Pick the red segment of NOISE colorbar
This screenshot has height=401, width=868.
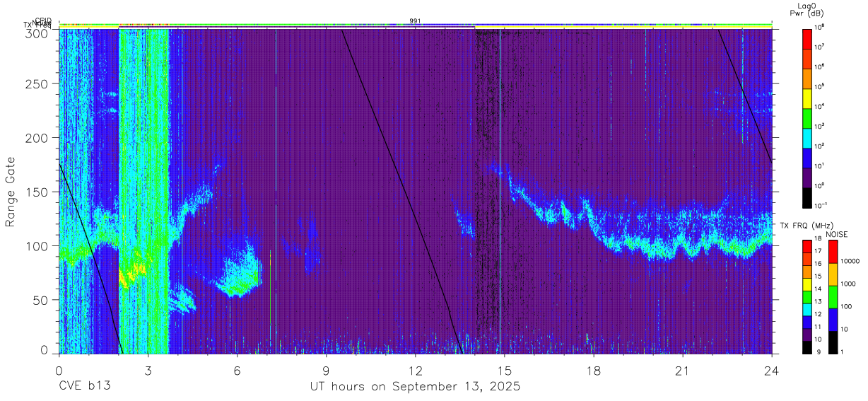click(832, 251)
